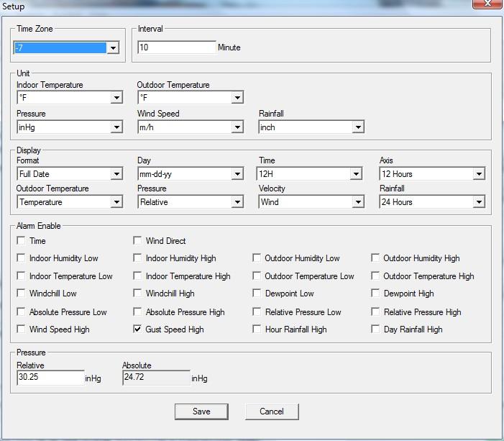Open the Time Zone dropdown
The image size is (504, 441).
[x=113, y=48]
